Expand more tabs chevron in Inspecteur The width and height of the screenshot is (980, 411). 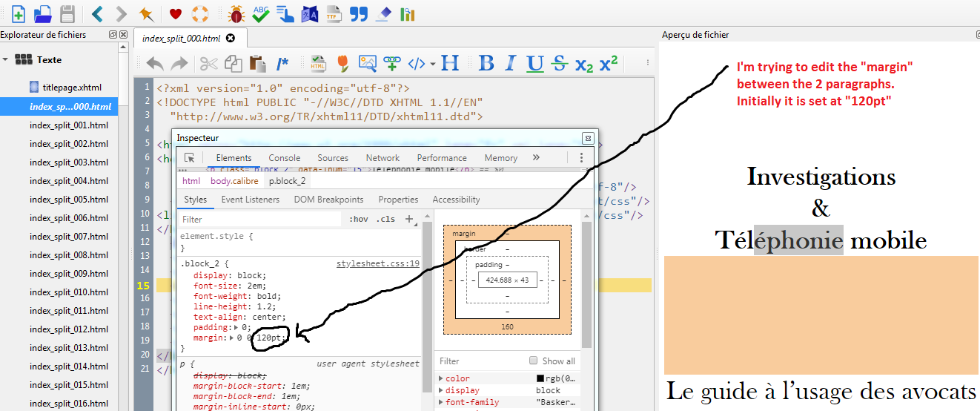coord(536,157)
